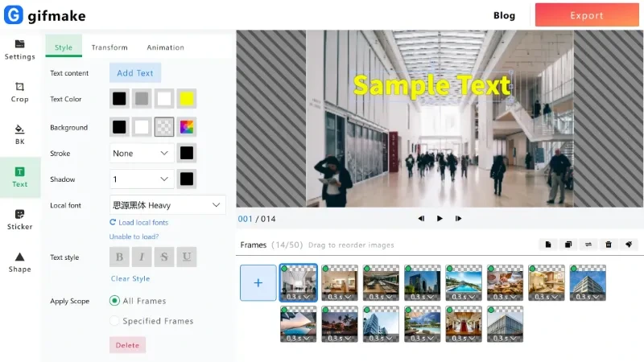Image resolution: width=644 pixels, height=362 pixels.
Task: Play the GIF preview
Action: point(440,218)
